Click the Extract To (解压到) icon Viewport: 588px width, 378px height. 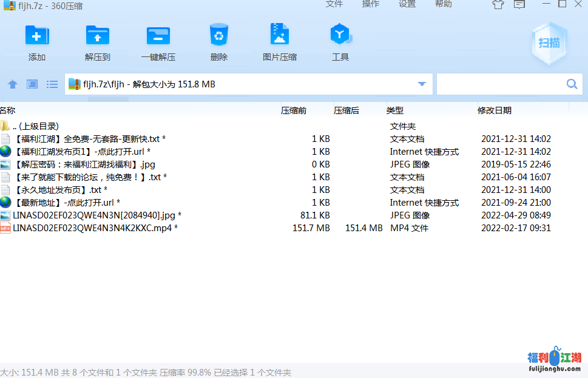[98, 36]
